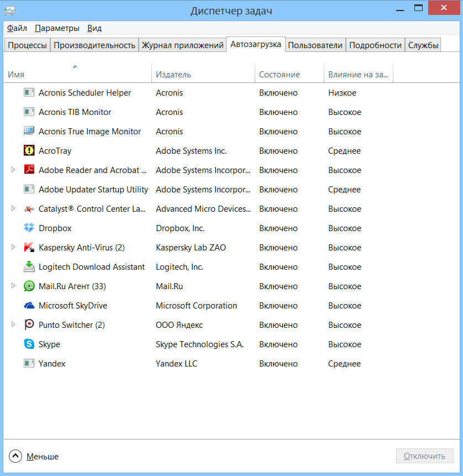Open the Службы tab
This screenshot has height=476, width=463.
click(423, 45)
